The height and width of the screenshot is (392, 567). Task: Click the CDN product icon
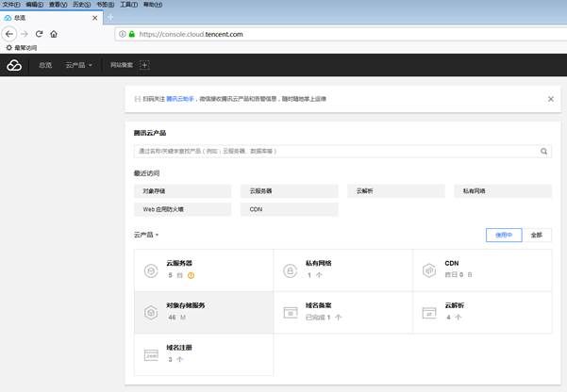[x=429, y=270]
